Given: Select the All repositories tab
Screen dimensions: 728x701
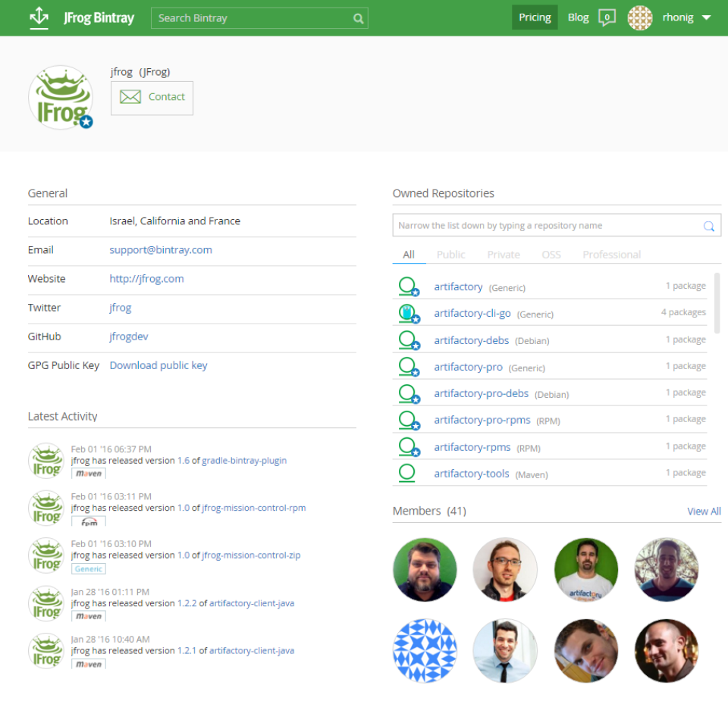Looking at the screenshot, I should [x=409, y=255].
